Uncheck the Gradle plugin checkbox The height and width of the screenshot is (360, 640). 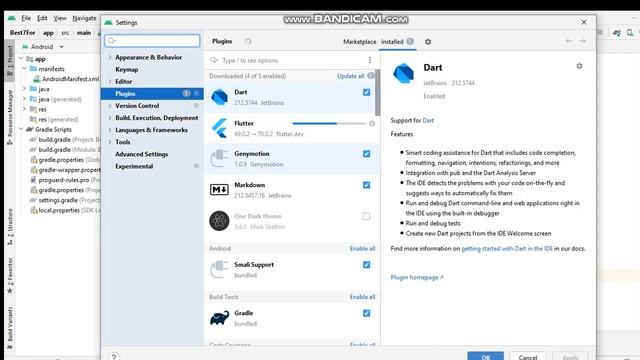[x=367, y=313]
